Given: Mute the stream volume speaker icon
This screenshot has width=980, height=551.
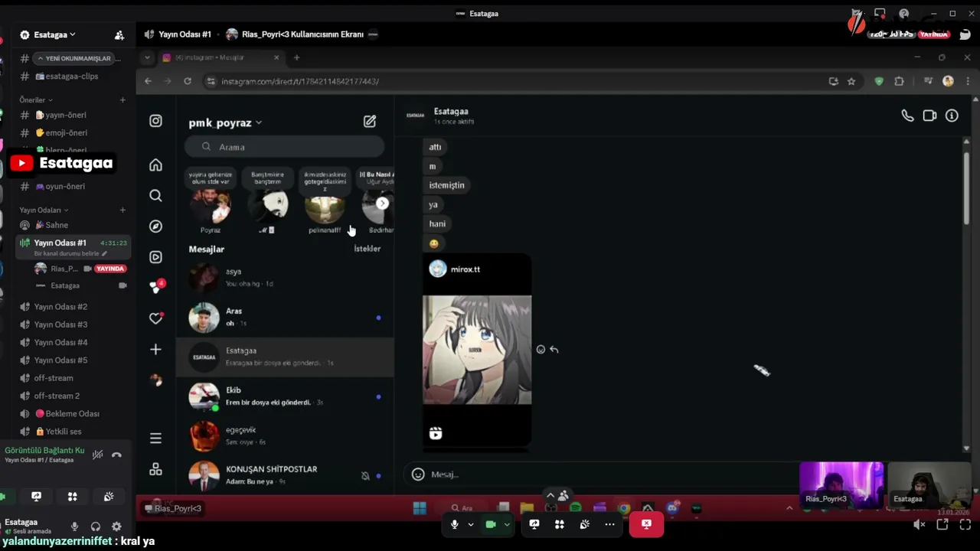Looking at the screenshot, I should pos(920,524).
